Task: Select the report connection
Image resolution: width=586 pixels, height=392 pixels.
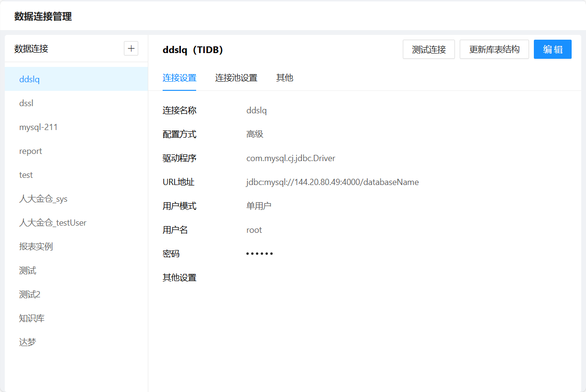Action: 31,151
